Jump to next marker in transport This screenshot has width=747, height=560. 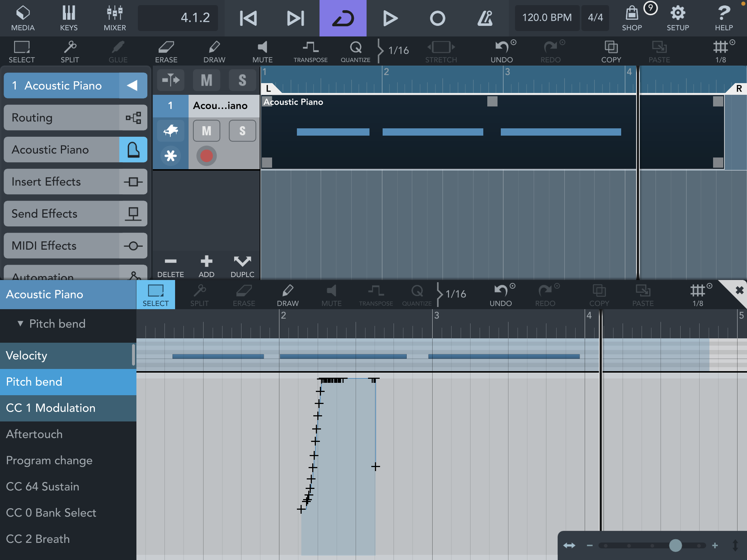click(x=295, y=18)
